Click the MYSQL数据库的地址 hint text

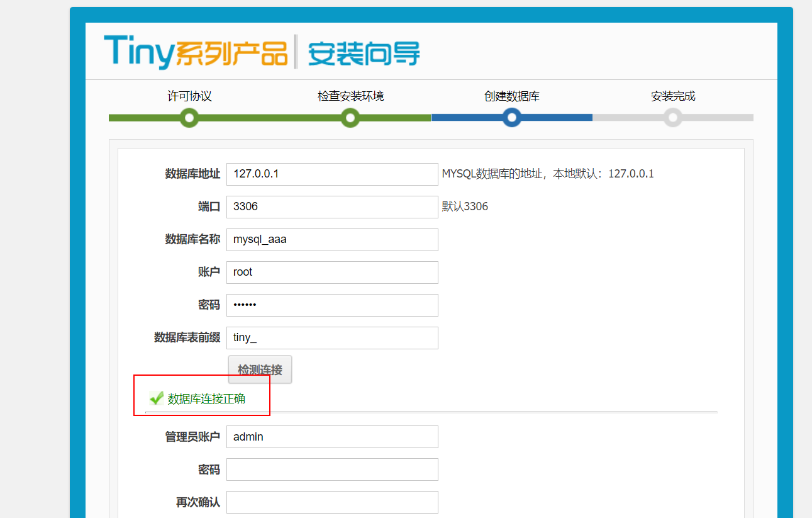coord(548,174)
